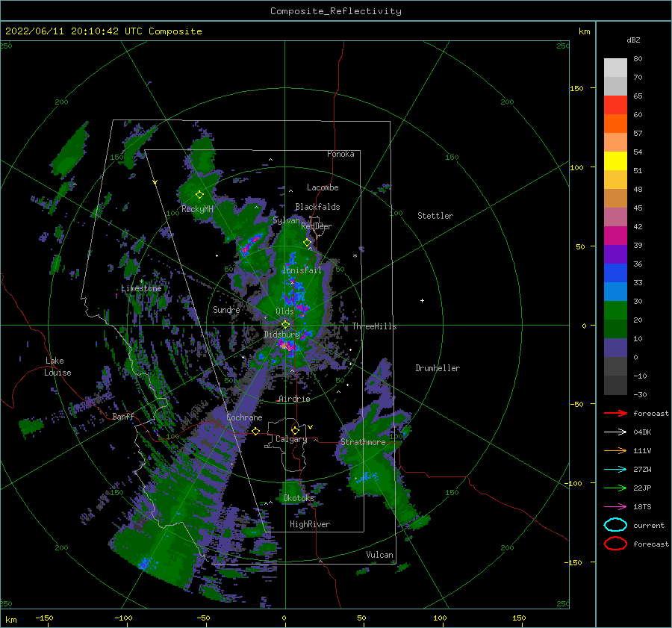
Task: Click the orange 111V arrow legend icon
Action: [x=615, y=450]
